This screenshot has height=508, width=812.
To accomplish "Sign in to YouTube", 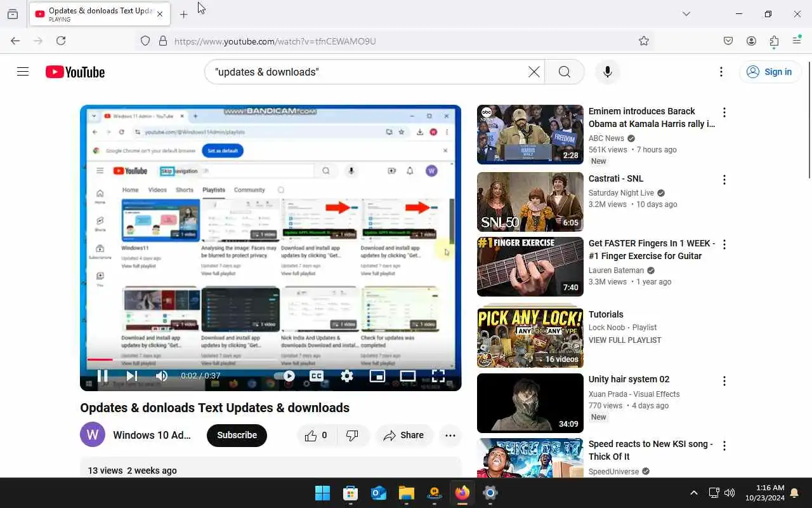I will click(x=769, y=72).
